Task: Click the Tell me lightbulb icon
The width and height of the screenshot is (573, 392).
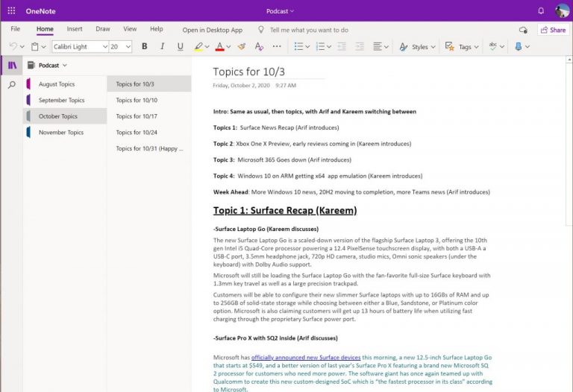Action: point(261,30)
